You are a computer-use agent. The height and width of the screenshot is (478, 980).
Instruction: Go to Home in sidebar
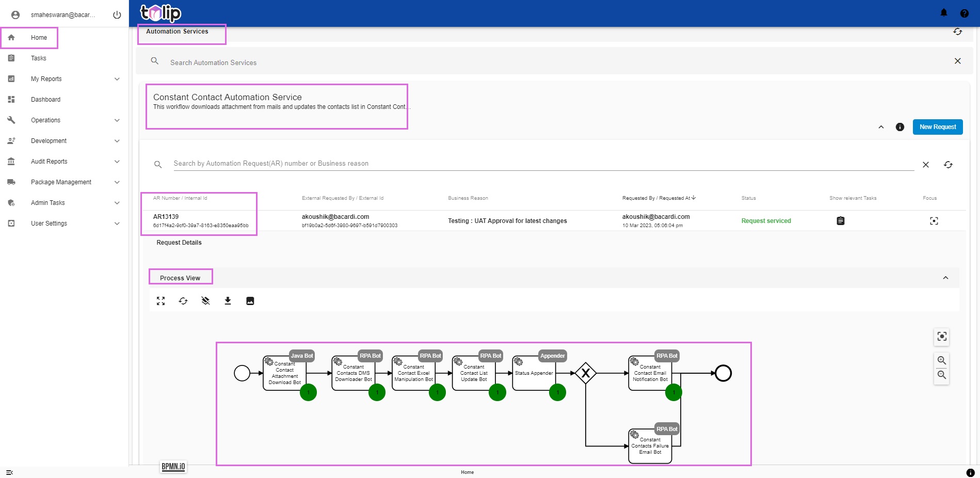(x=39, y=38)
